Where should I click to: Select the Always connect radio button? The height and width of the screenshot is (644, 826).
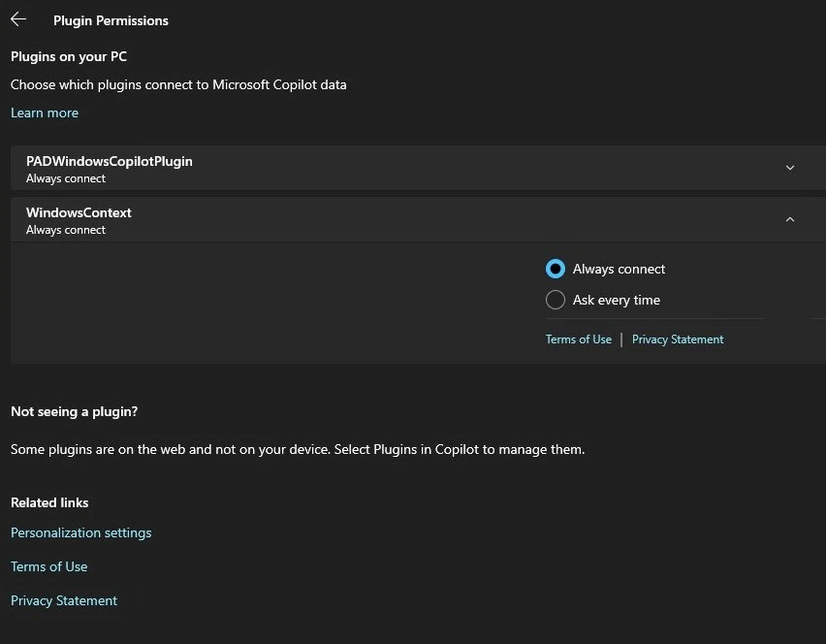coord(556,269)
